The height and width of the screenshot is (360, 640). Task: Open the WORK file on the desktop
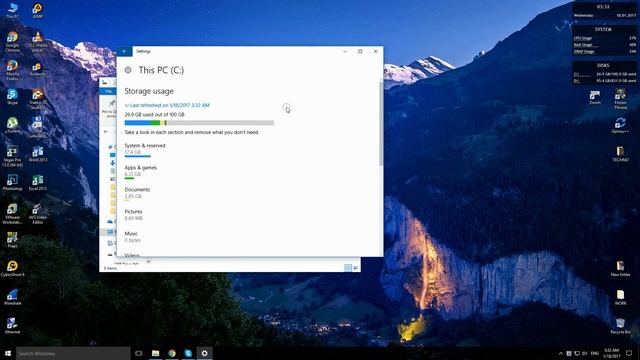click(620, 297)
